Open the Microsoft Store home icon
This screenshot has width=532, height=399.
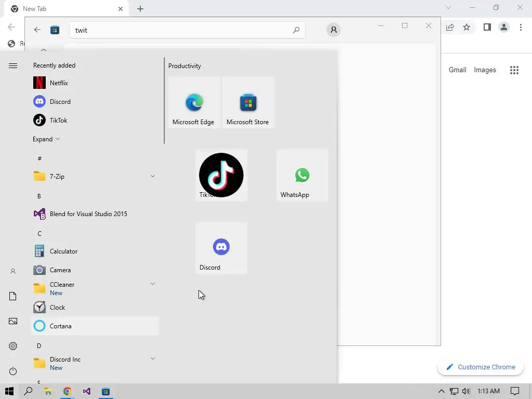coord(55,30)
